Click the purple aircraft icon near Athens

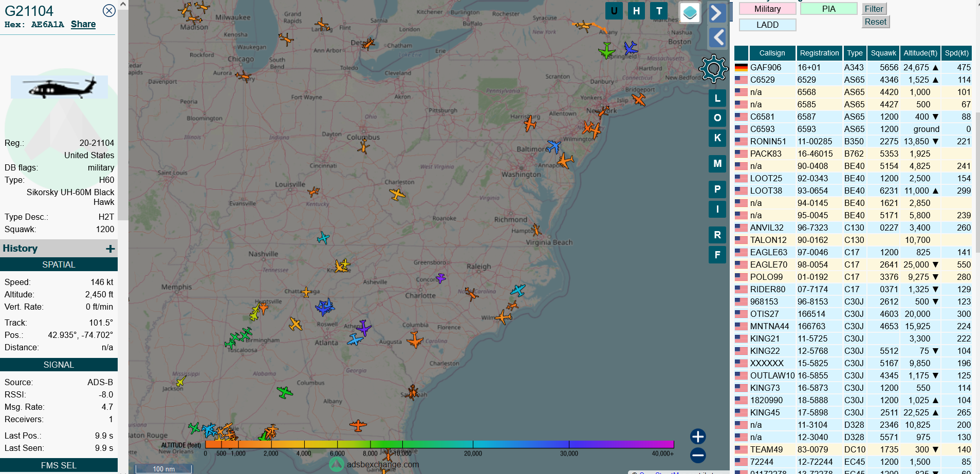point(364,328)
